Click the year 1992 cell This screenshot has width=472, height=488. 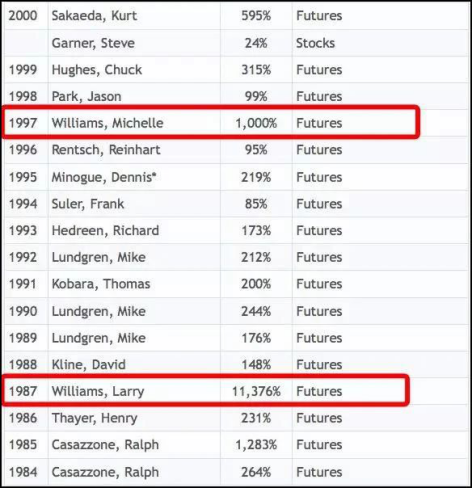pyautogui.click(x=23, y=257)
